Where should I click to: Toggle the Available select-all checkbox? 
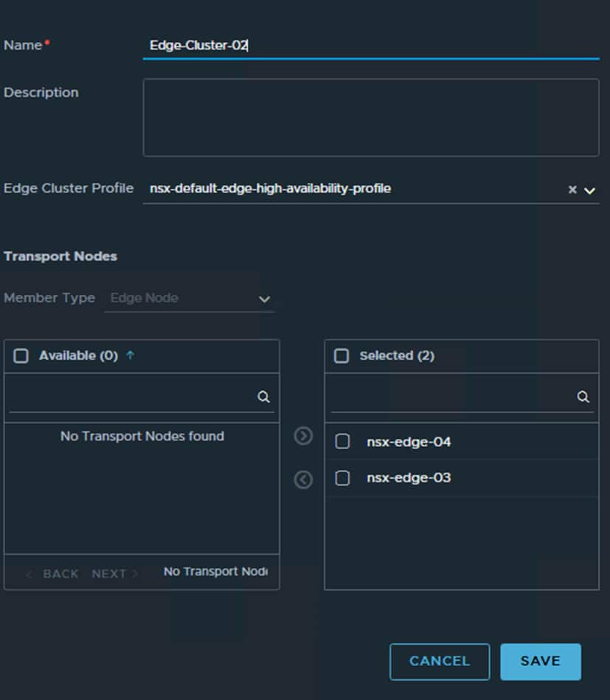(x=21, y=356)
